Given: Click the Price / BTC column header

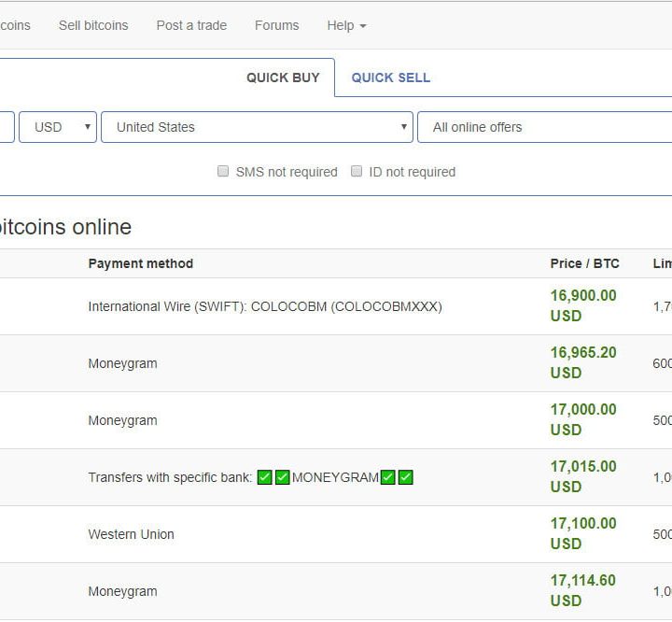Looking at the screenshot, I should (x=584, y=263).
